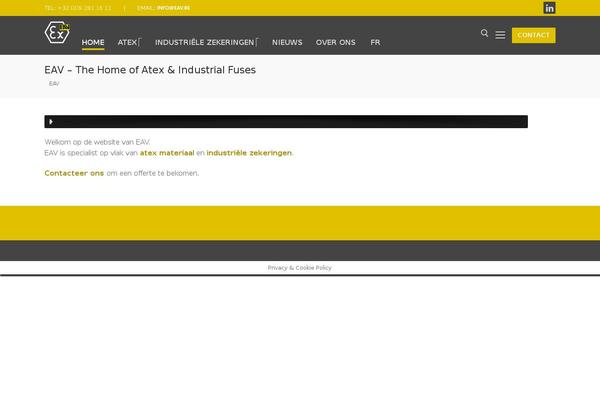Click the EAV breadcrumb
600x400 pixels.
point(54,83)
